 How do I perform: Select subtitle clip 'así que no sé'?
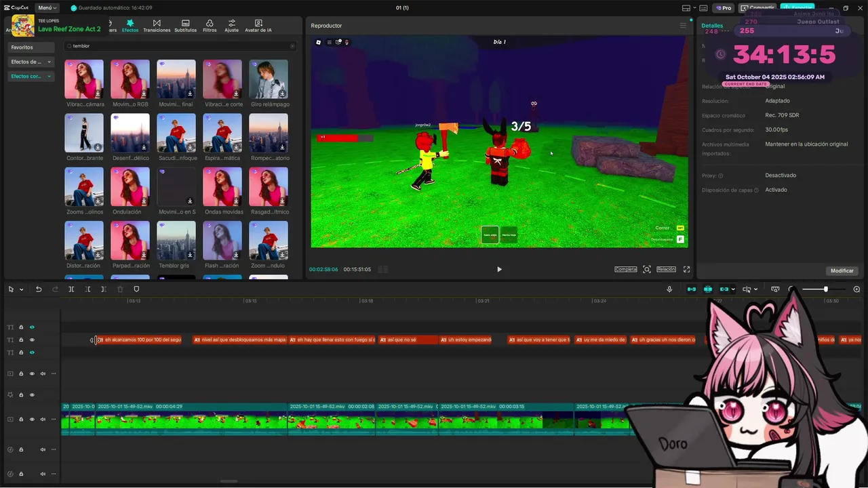click(408, 340)
